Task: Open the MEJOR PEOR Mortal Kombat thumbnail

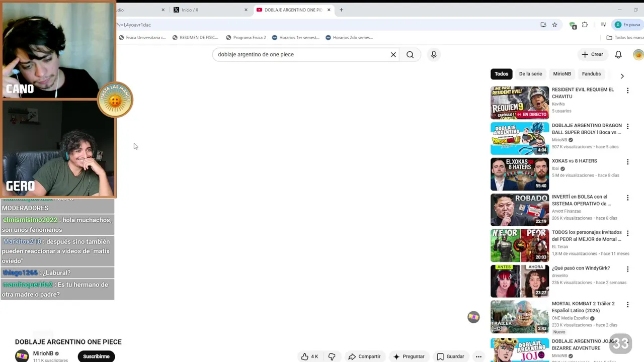Action: click(x=520, y=245)
